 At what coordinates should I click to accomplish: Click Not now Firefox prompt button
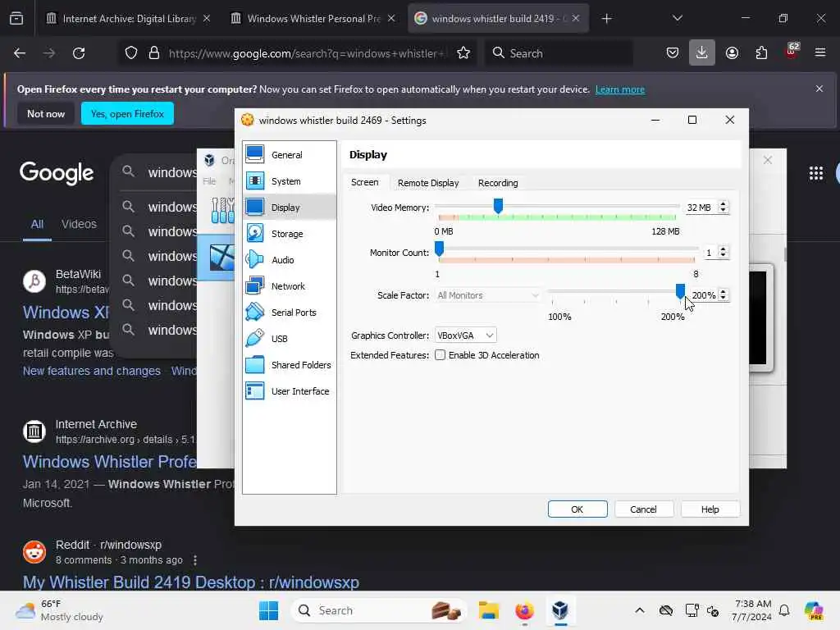point(46,113)
